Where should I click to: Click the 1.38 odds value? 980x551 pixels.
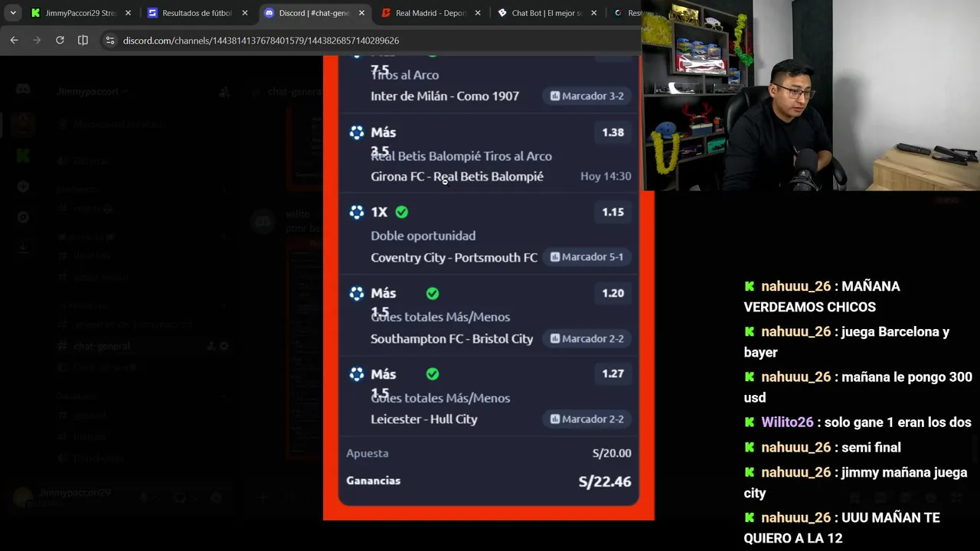(612, 132)
